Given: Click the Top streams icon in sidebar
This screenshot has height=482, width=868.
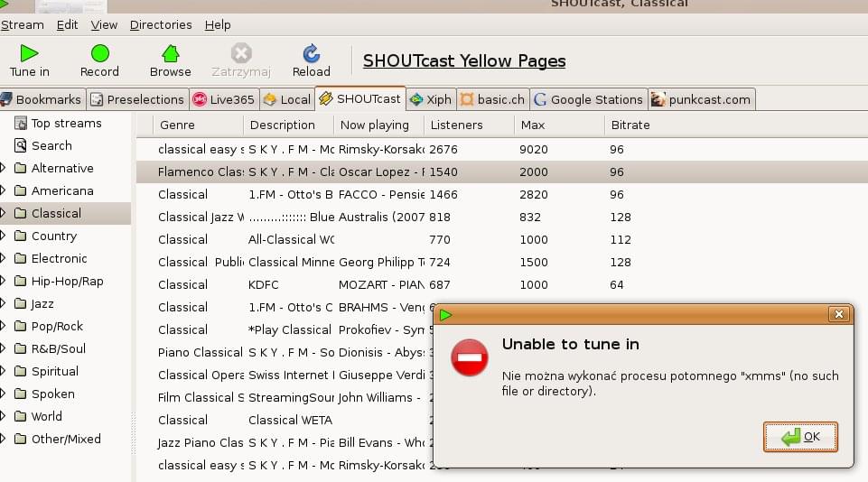Looking at the screenshot, I should pos(21,123).
